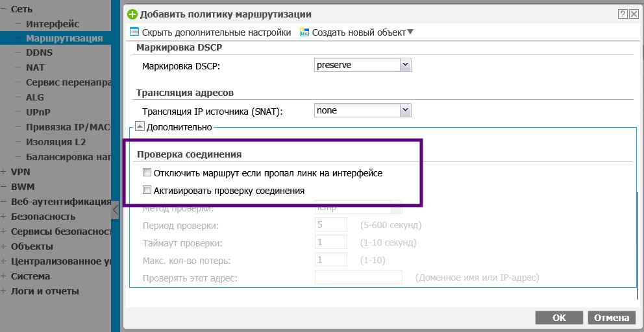Open Привязка IP/MAC in the sidebar
Viewport: 644px width, 332px height.
pos(69,127)
